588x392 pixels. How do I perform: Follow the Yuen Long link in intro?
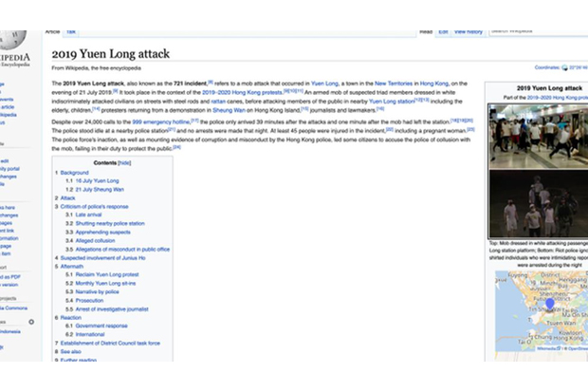tap(324, 84)
